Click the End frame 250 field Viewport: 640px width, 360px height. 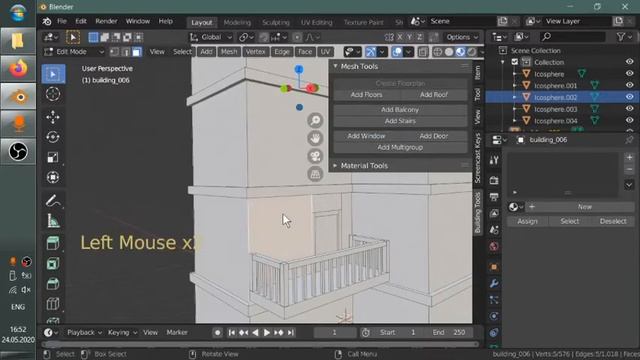coord(449,333)
